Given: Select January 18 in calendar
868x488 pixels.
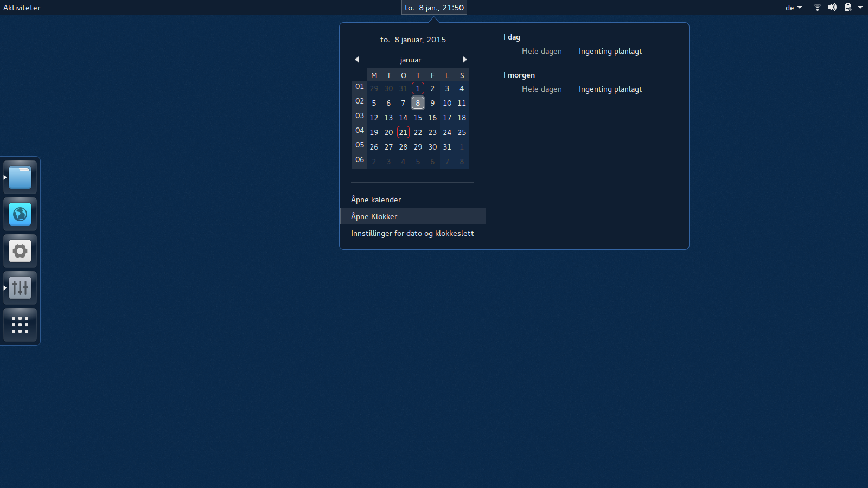Looking at the screenshot, I should coord(462,118).
